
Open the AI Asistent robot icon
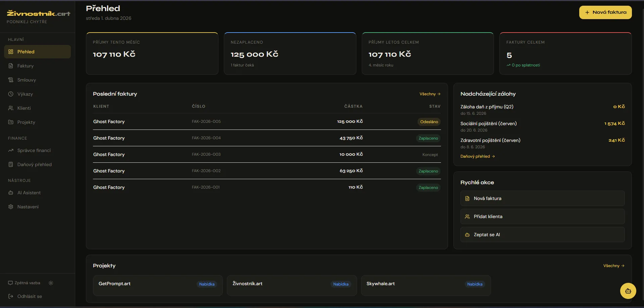[11, 193]
